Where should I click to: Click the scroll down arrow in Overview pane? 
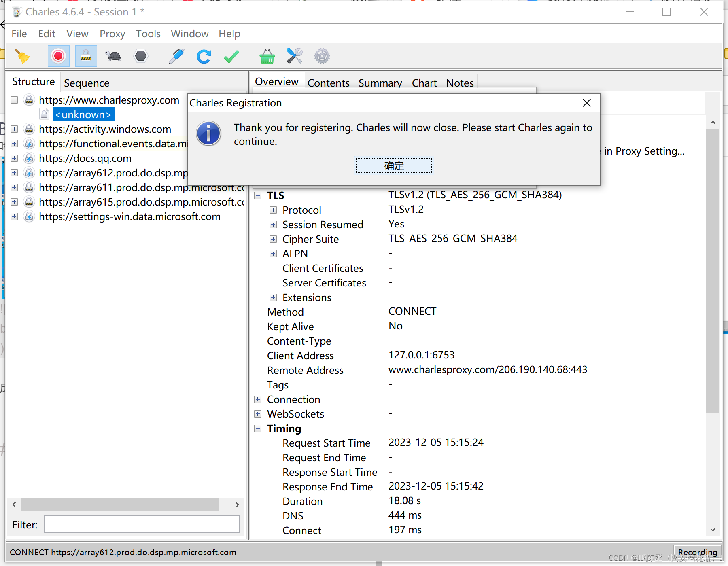(713, 530)
